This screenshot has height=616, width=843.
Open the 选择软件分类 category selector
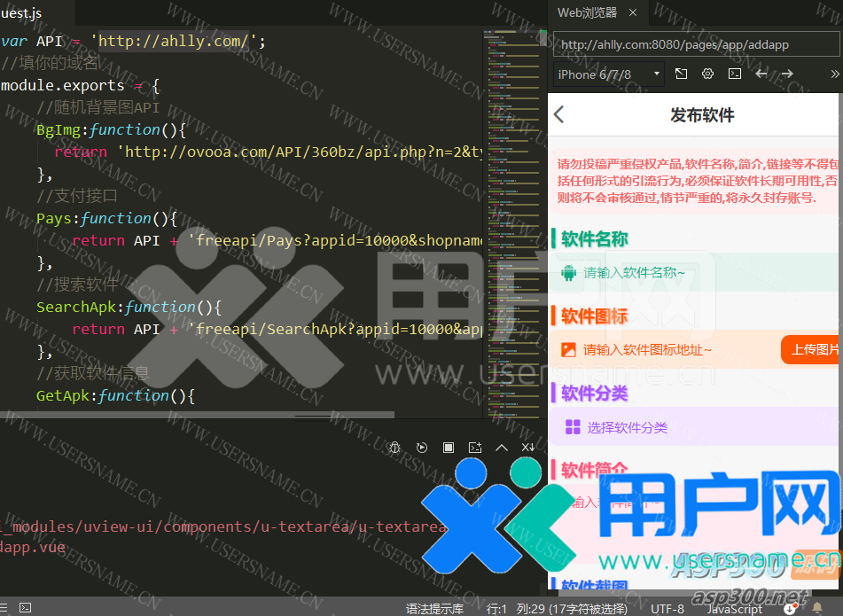point(627,427)
